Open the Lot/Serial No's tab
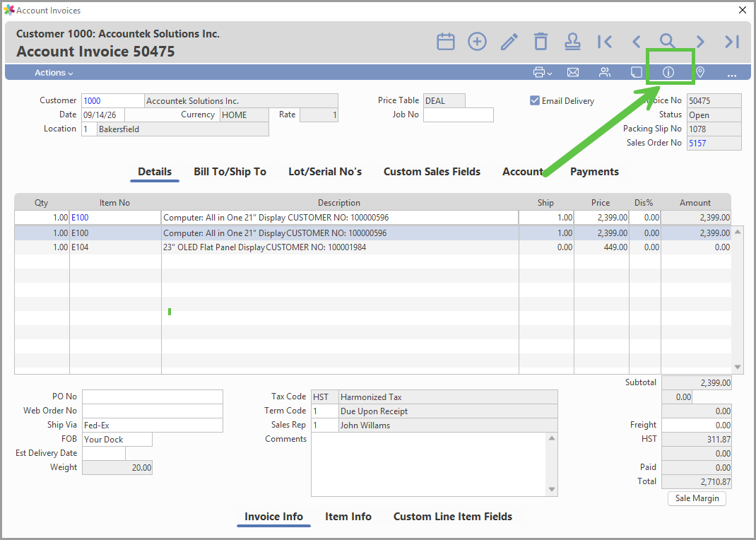Viewport: 756px width, 540px height. click(325, 172)
